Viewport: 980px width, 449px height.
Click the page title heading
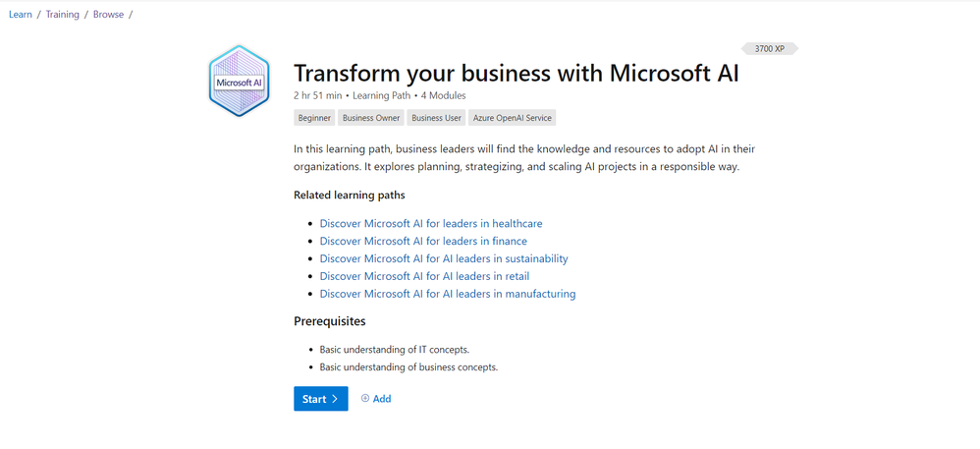tap(516, 74)
